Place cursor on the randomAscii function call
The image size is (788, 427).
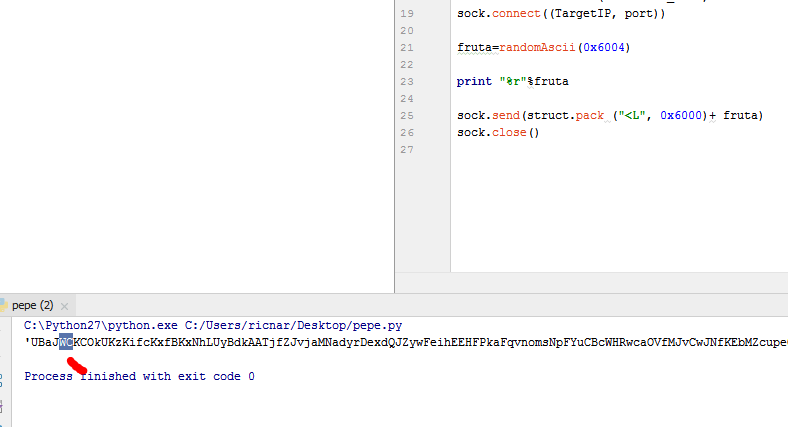point(544,47)
